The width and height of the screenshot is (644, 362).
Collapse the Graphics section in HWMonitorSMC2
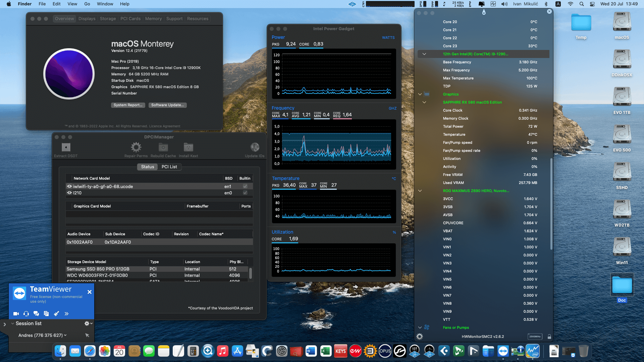420,94
